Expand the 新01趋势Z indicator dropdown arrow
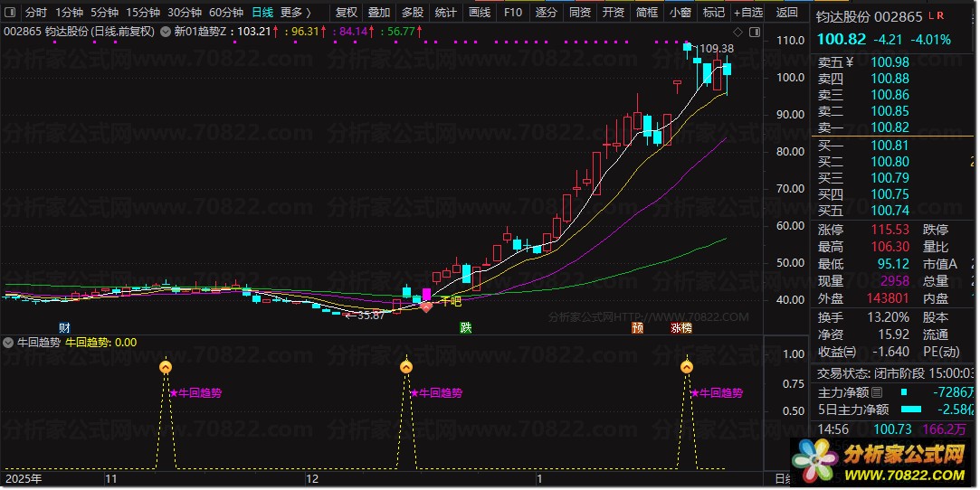The height and width of the screenshot is (490, 980). (165, 32)
